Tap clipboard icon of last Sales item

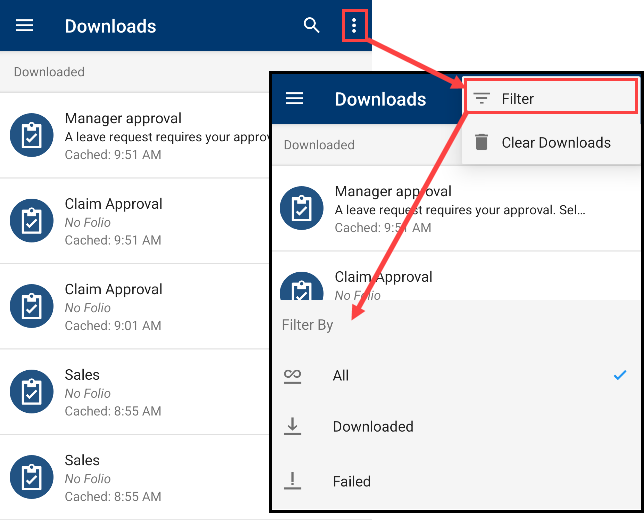pyautogui.click(x=32, y=477)
